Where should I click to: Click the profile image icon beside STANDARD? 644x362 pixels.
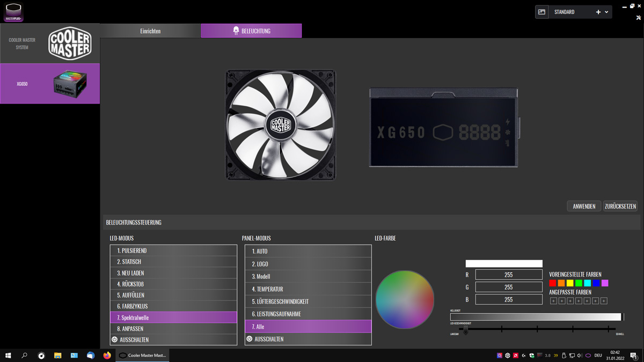point(542,12)
